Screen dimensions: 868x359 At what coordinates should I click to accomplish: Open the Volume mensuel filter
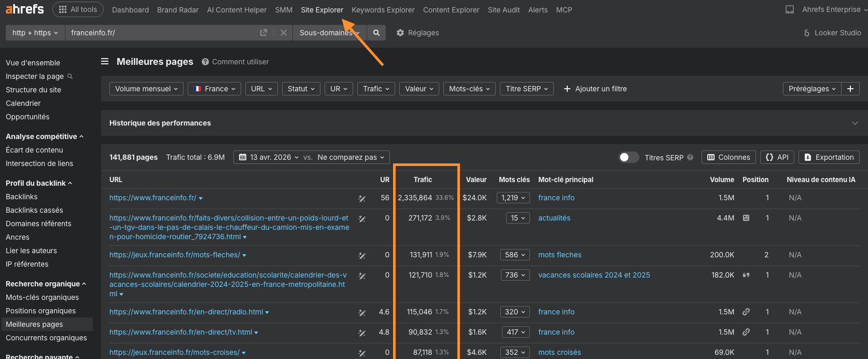(147, 89)
